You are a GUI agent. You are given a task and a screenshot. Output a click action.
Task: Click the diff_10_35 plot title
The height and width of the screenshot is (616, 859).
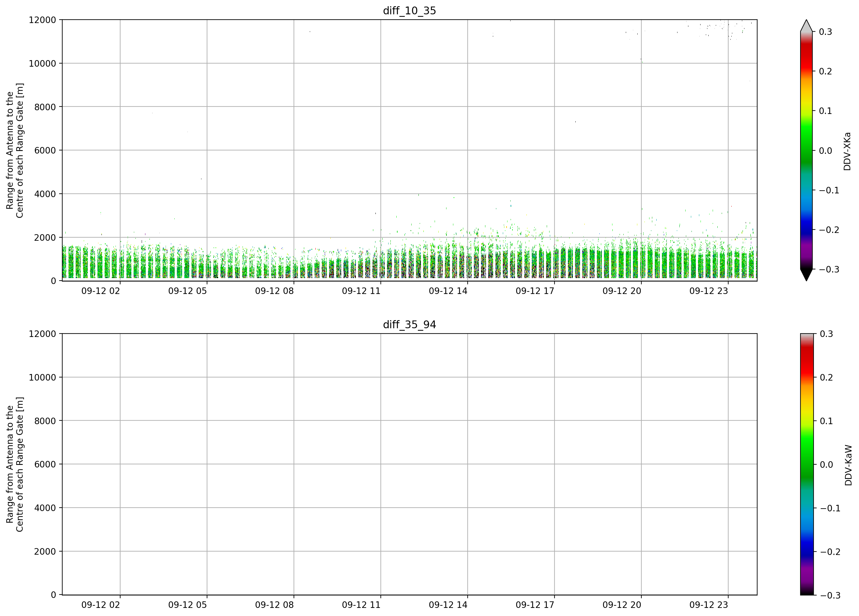pos(409,11)
